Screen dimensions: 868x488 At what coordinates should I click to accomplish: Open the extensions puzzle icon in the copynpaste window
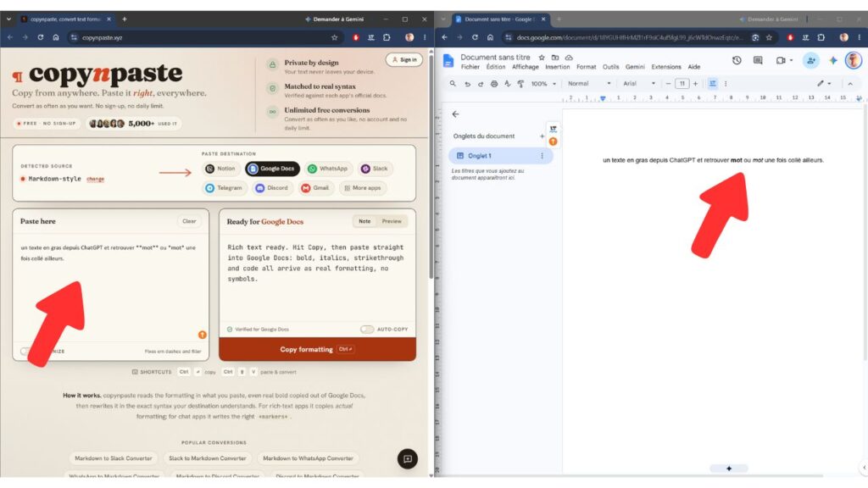pyautogui.click(x=387, y=37)
